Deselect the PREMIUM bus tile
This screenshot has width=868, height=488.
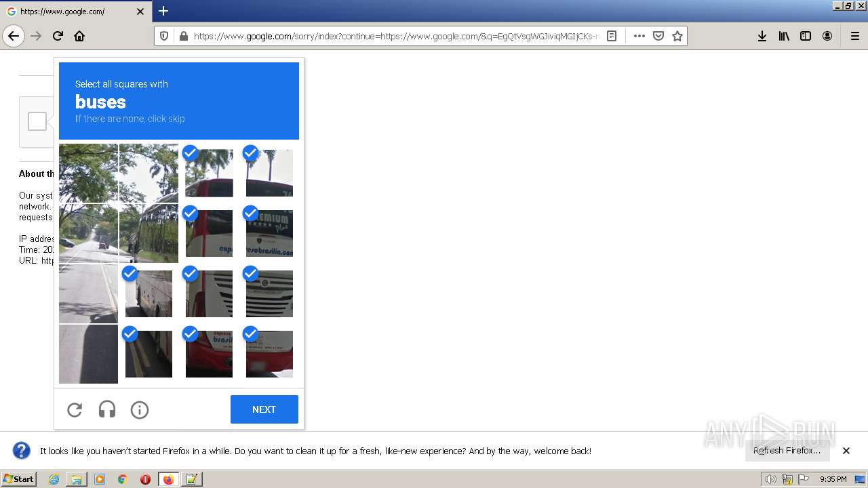269,233
